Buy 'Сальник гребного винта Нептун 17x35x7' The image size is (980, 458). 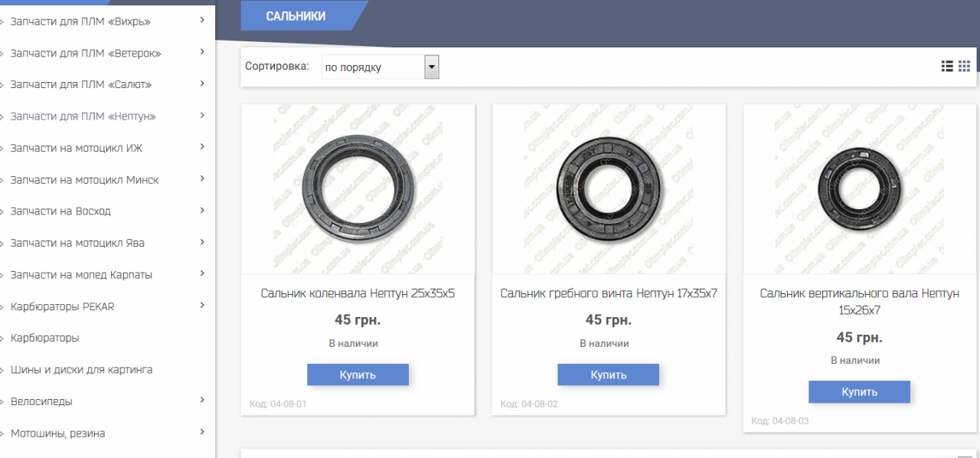pos(608,375)
